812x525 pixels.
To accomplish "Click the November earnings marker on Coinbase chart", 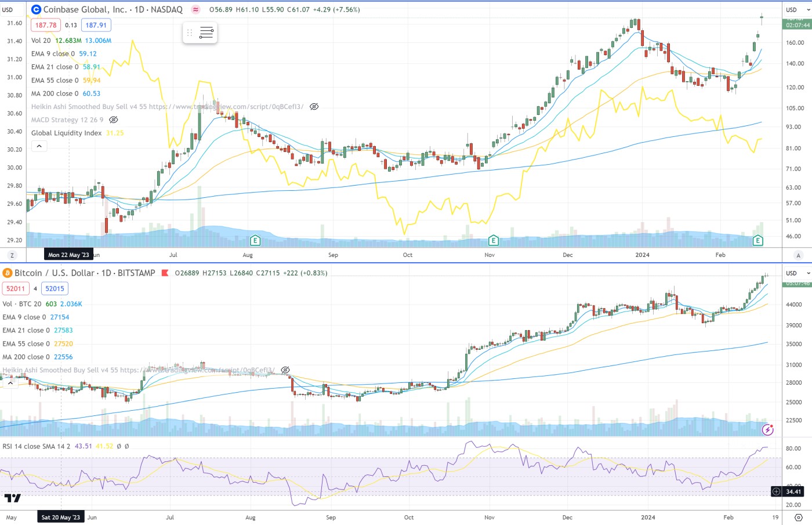I will click(x=494, y=240).
